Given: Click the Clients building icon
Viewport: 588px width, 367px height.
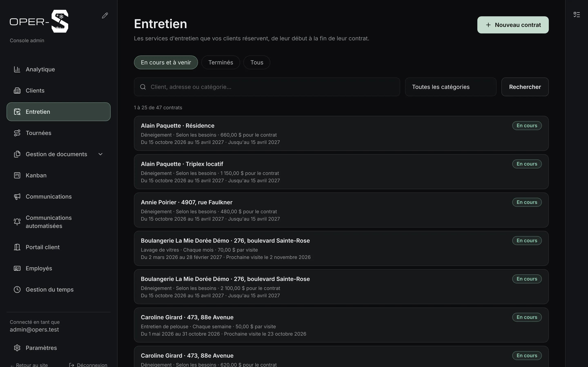Looking at the screenshot, I should (x=17, y=91).
